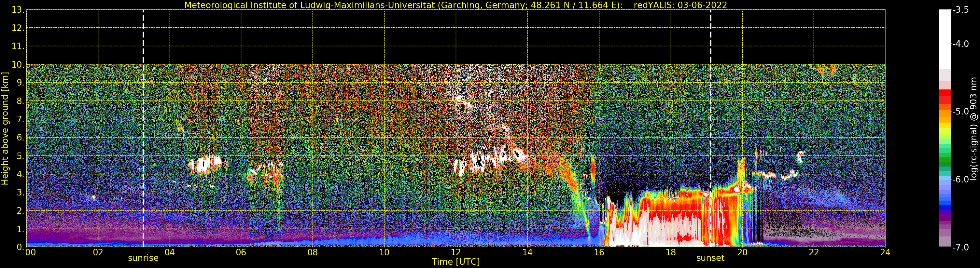Click the x-axis tick label '18'
The image size is (980, 268).
(671, 252)
